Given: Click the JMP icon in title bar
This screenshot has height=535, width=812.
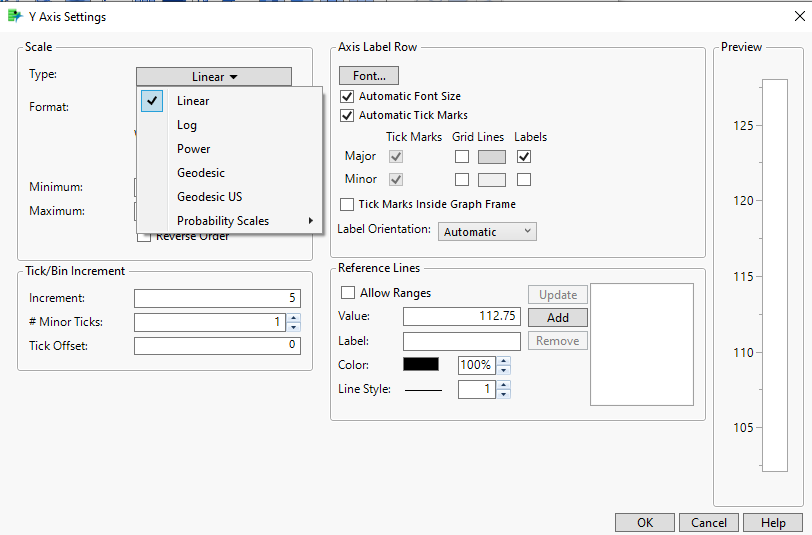Looking at the screenshot, I should click(14, 17).
